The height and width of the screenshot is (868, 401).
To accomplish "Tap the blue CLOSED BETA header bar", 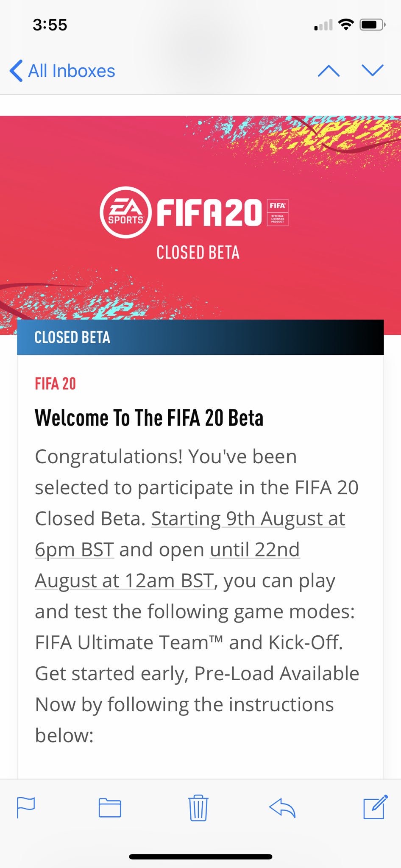I will (x=200, y=337).
